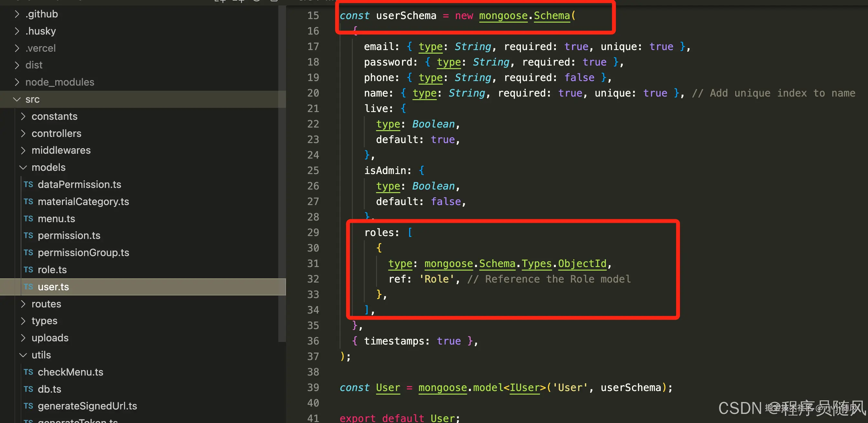This screenshot has height=423, width=868.
Task: Expand the routes folder
Action: click(x=23, y=304)
